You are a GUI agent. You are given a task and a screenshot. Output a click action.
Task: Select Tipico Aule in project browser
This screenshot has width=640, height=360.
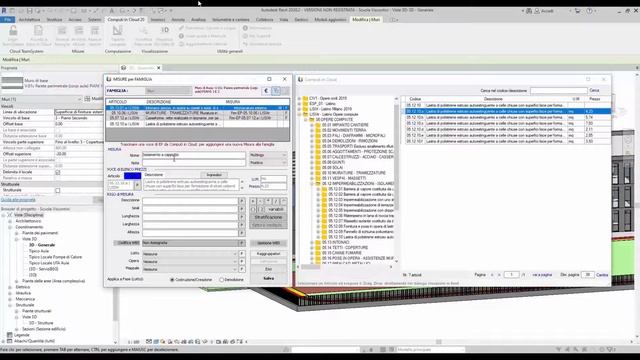point(39,251)
